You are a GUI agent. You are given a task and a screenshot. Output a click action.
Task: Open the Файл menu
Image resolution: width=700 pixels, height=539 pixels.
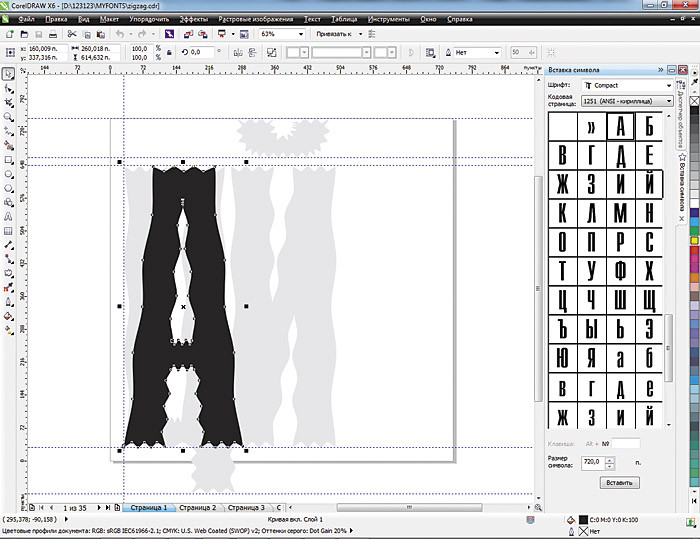[x=26, y=19]
